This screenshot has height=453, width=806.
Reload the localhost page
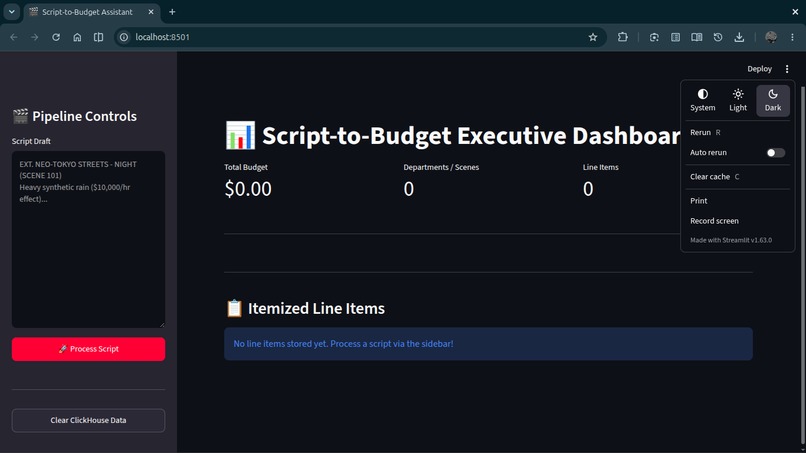click(56, 37)
